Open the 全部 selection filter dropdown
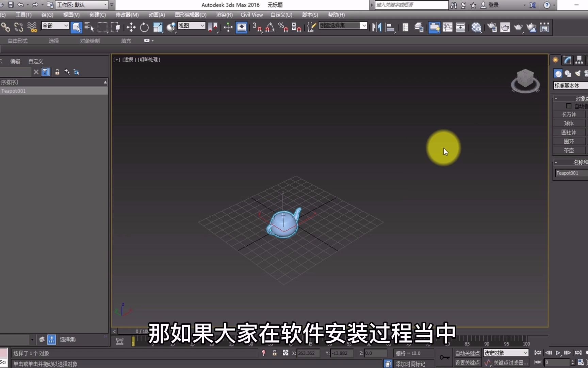The height and width of the screenshot is (368, 588). point(54,26)
